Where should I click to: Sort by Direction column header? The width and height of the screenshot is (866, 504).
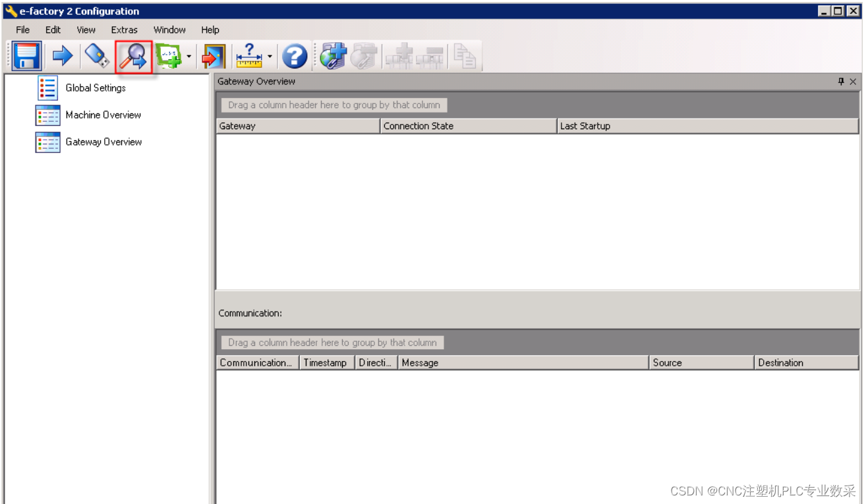(376, 362)
